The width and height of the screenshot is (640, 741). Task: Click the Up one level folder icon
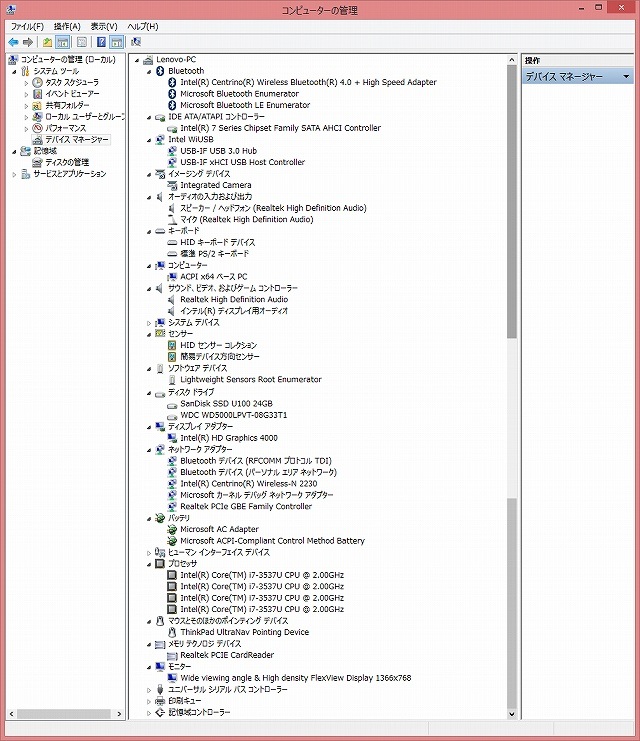coord(47,43)
